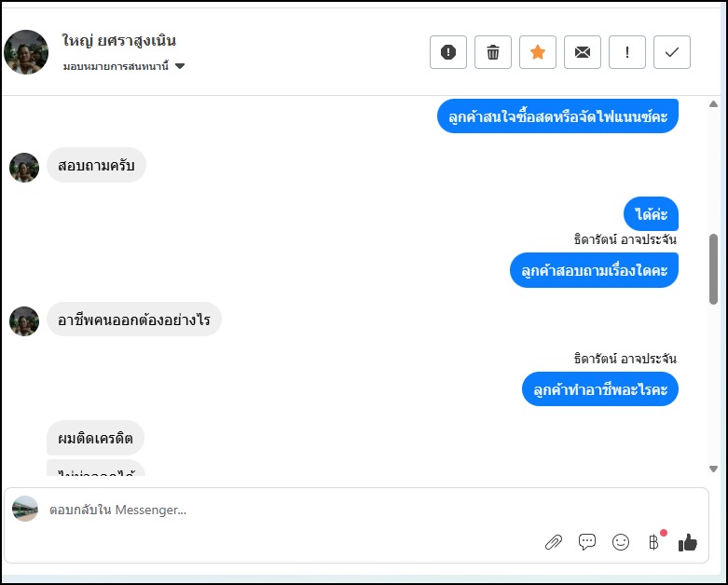Click the page avatar beside reply box
Viewport: 728px width, 585px height.
pyautogui.click(x=25, y=509)
